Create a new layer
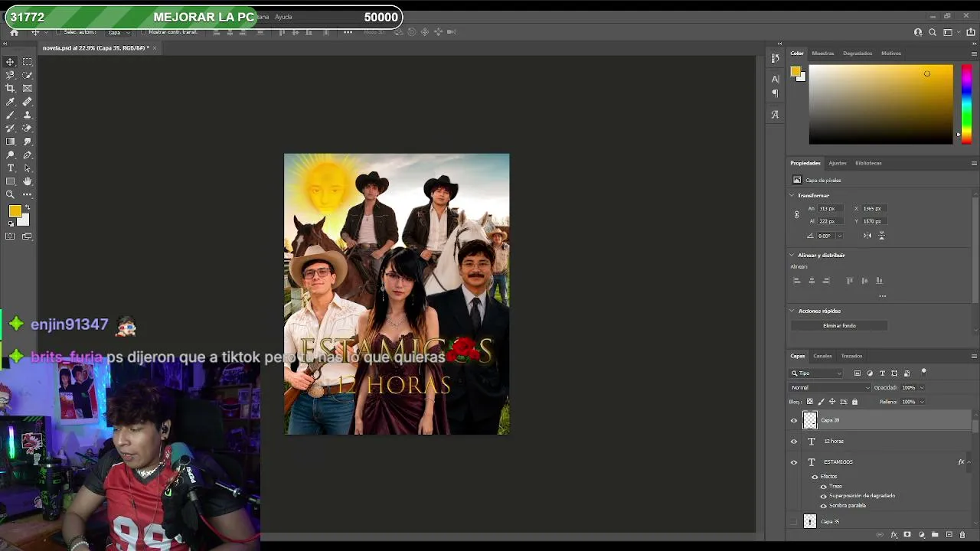Screen dimensions: 980x551 pyautogui.click(x=949, y=535)
